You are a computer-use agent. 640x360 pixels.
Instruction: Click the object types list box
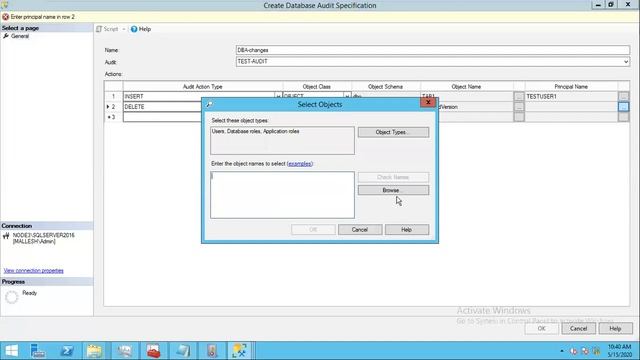point(282,140)
